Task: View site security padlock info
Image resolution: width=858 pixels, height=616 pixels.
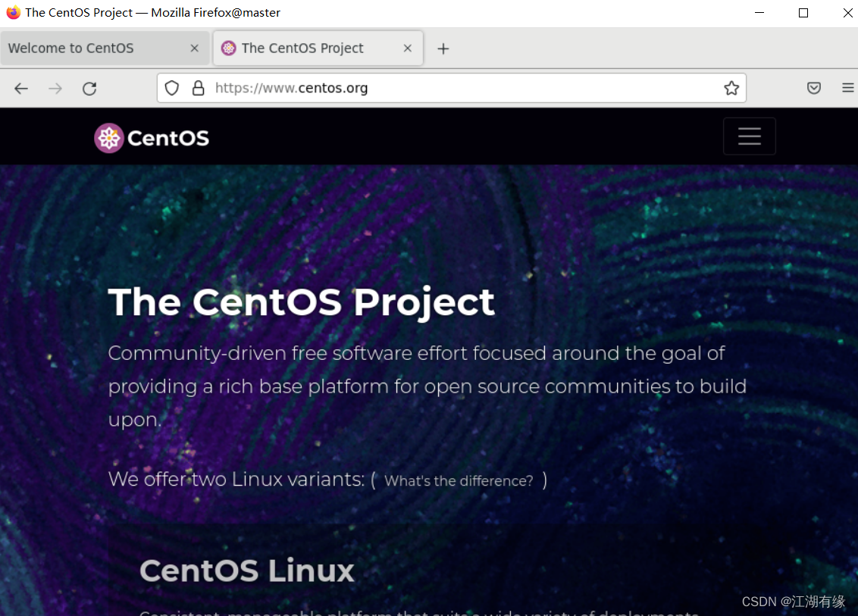Action: point(198,88)
